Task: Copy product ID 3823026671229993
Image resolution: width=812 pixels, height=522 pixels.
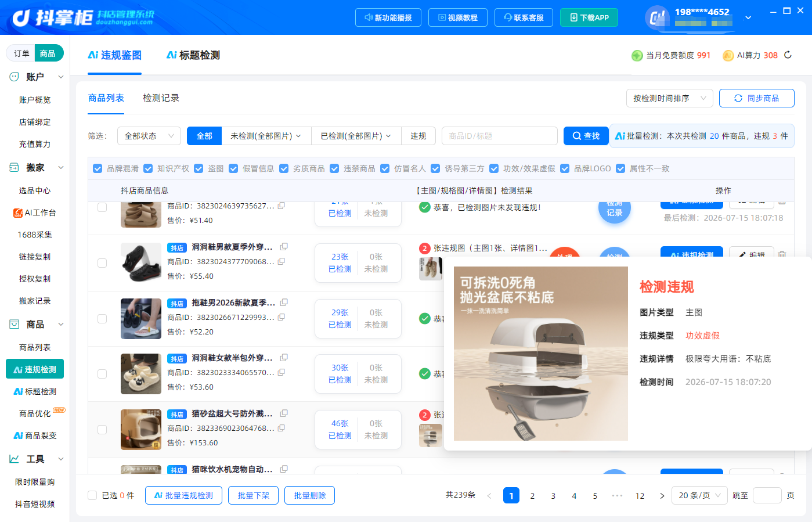Action: click(x=282, y=317)
